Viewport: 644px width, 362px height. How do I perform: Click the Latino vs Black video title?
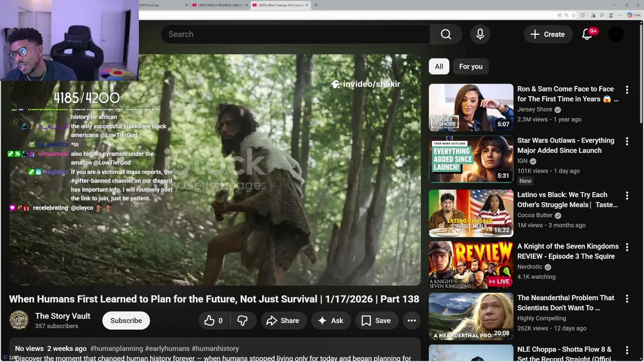568,200
